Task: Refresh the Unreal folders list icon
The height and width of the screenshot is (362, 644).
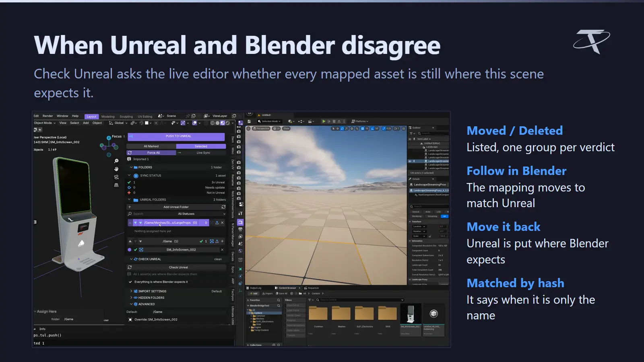Action: coord(223,207)
